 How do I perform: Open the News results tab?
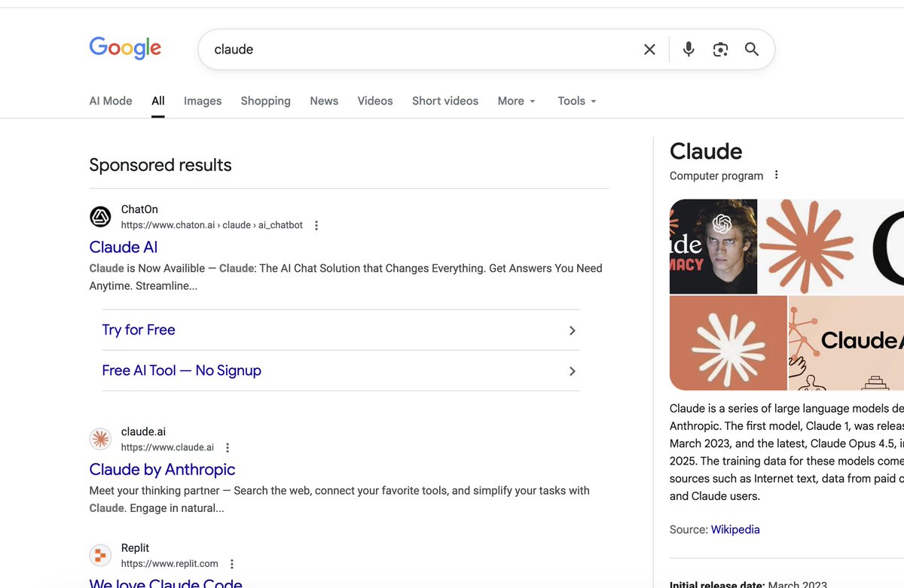pos(324,101)
